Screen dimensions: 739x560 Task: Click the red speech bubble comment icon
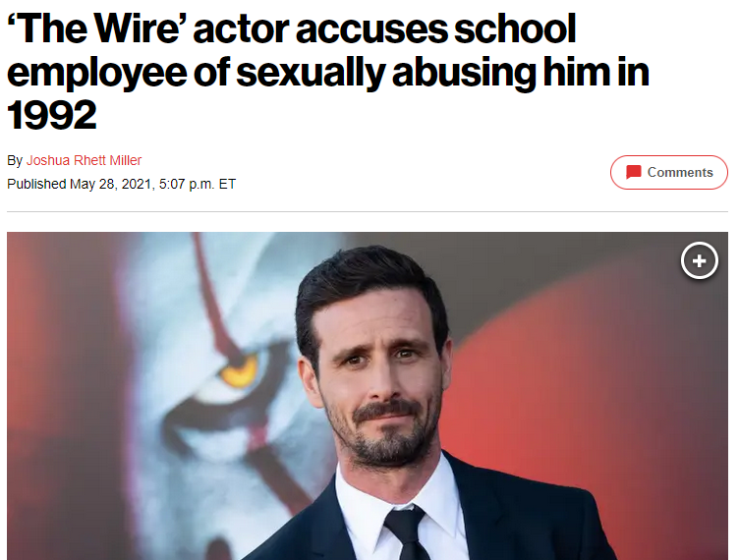[x=634, y=172]
